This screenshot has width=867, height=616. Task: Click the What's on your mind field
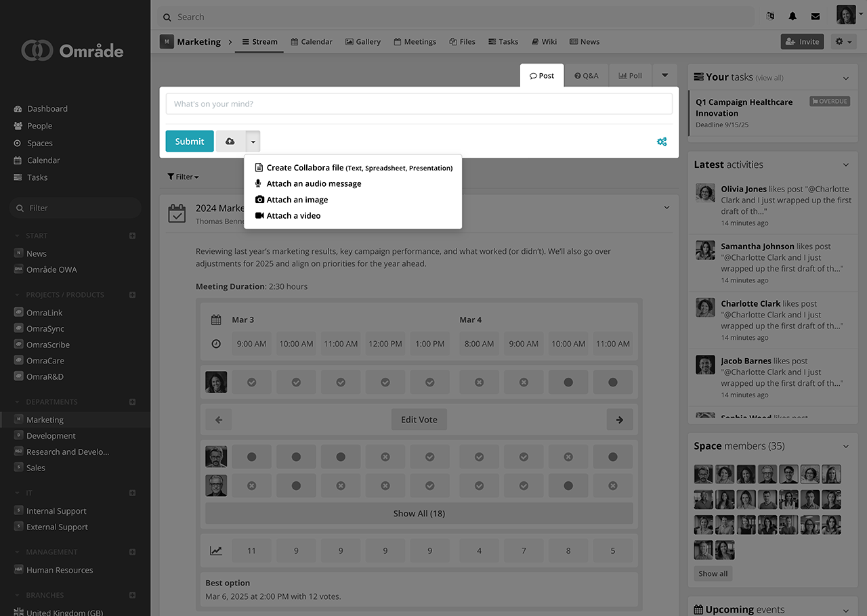point(419,104)
